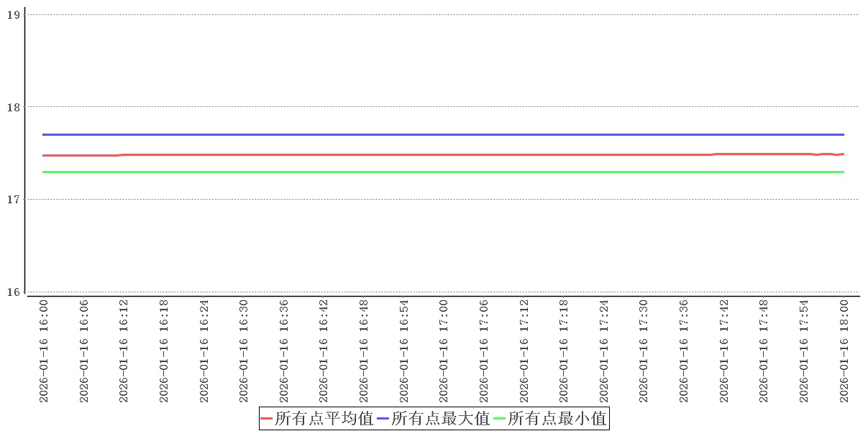Toggle the 所有点最小值 legend entry
The width and height of the screenshot is (868, 431).
point(557,418)
